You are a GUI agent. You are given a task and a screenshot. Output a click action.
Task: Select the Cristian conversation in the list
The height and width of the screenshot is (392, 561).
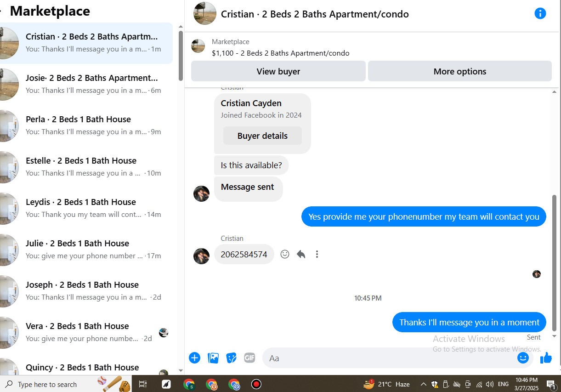(86, 43)
